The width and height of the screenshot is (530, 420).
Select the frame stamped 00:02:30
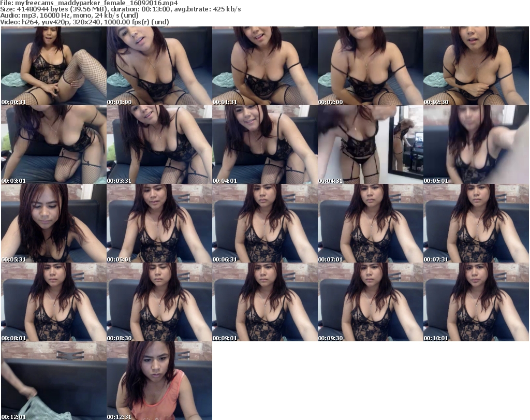tap(476, 66)
